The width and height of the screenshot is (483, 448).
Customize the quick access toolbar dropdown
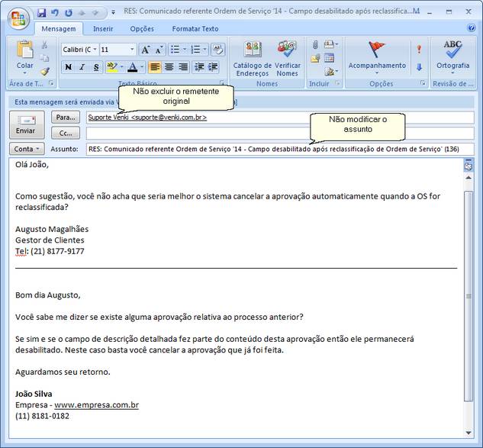114,13
